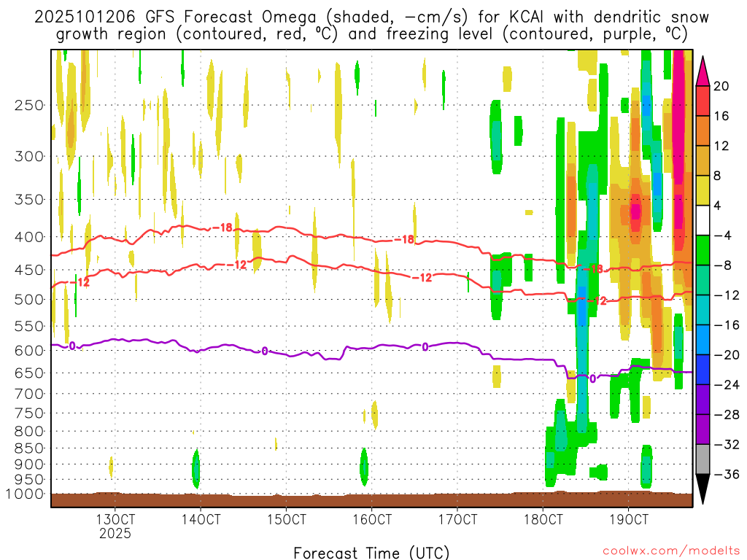The height and width of the screenshot is (560, 747).
Task: Click the 1000 pressure level label
Action: (25, 494)
